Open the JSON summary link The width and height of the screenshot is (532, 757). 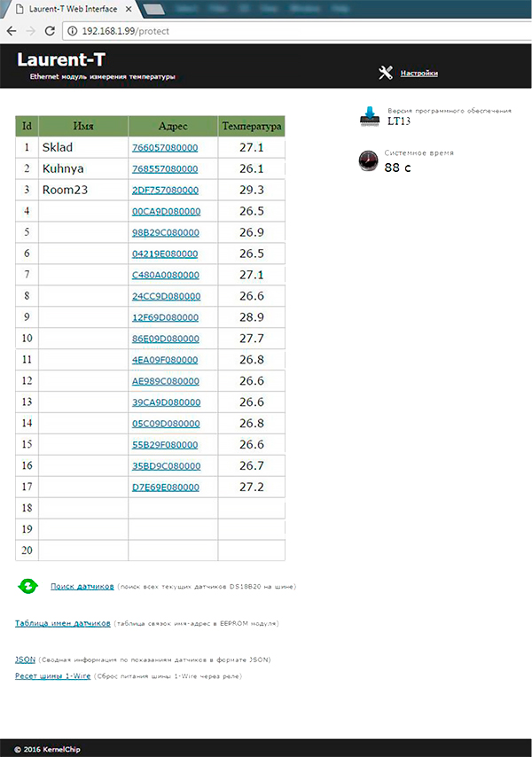point(25,659)
